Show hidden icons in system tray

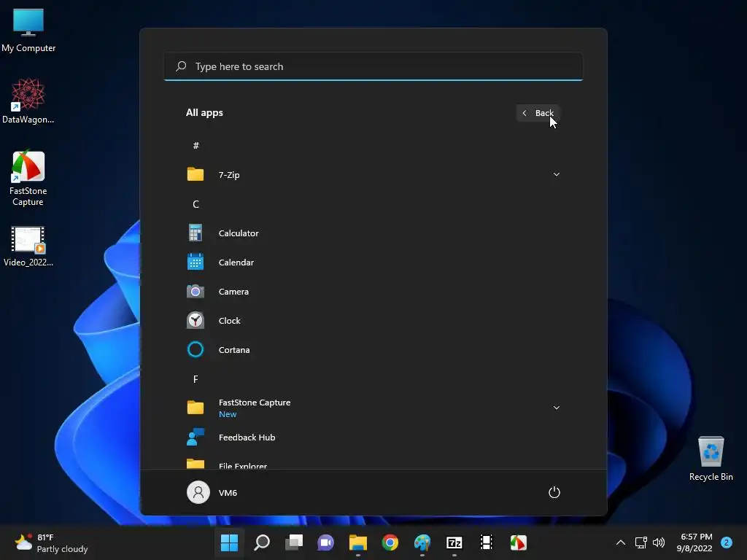[620, 542]
